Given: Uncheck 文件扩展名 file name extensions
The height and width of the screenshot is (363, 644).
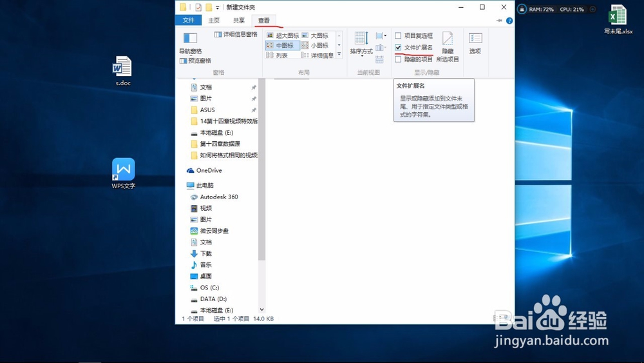Looking at the screenshot, I should point(414,47).
